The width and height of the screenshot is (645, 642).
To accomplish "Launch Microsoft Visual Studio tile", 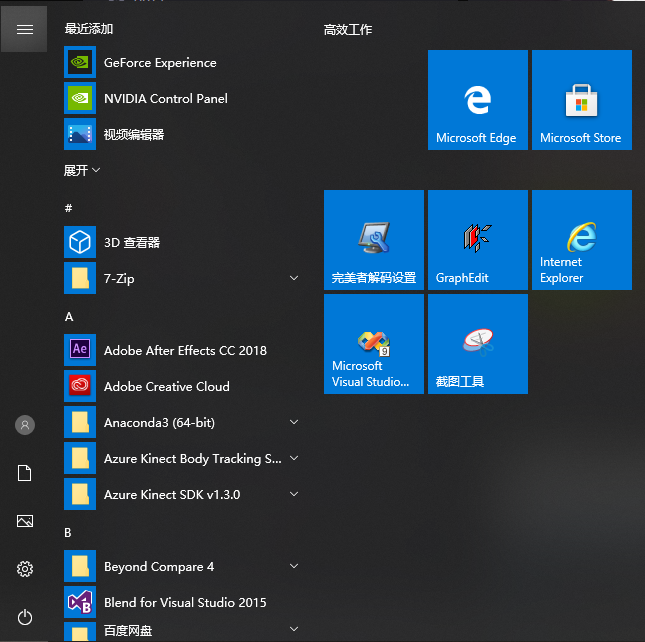I will coord(374,344).
